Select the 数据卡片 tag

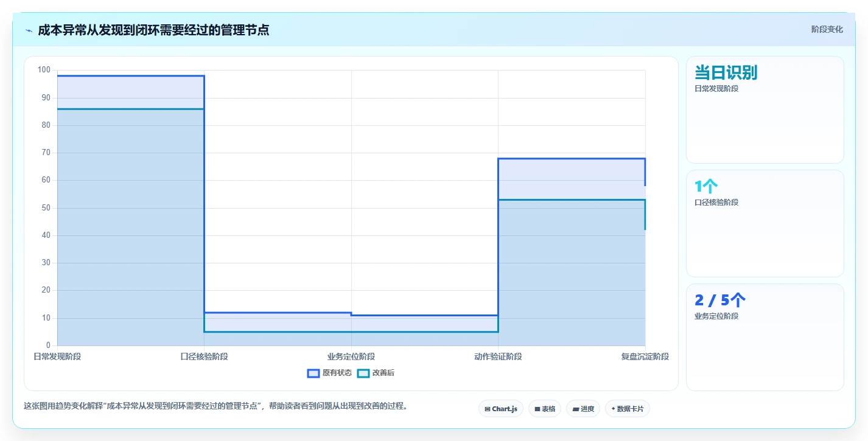pyautogui.click(x=627, y=409)
